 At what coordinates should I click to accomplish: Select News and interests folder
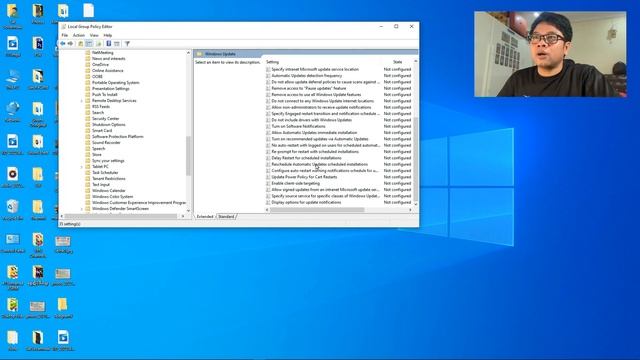pyautogui.click(x=108, y=58)
